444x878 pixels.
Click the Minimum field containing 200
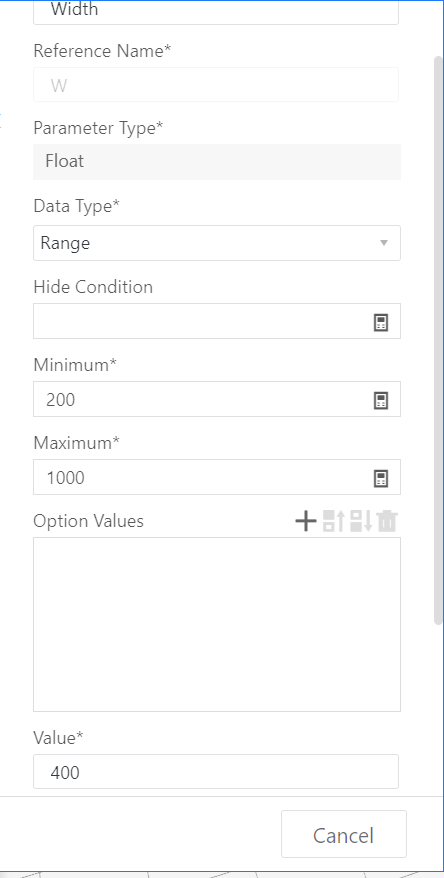tap(202, 399)
